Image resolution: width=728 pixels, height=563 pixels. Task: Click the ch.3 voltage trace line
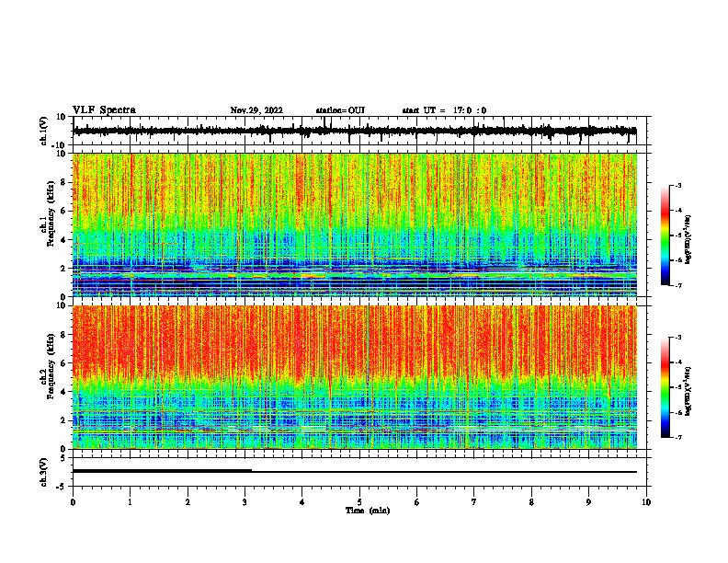[355, 472]
